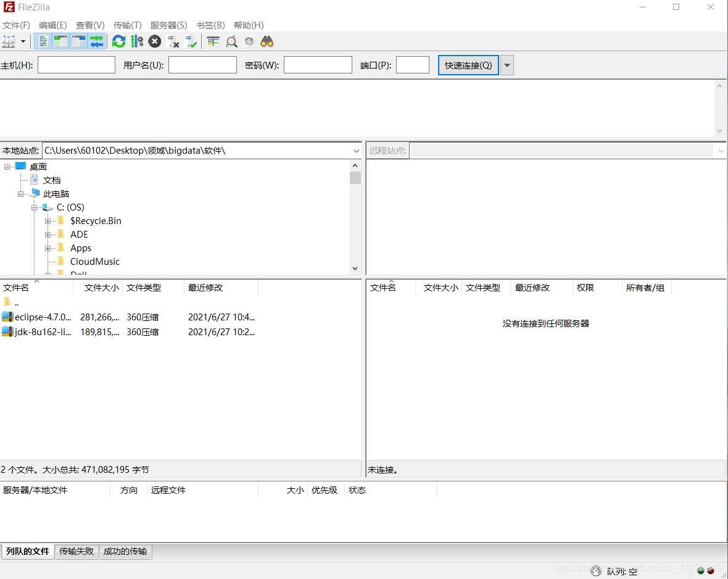728x579 pixels.
Task: Open the directory listing filters dialog
Action: (x=213, y=42)
